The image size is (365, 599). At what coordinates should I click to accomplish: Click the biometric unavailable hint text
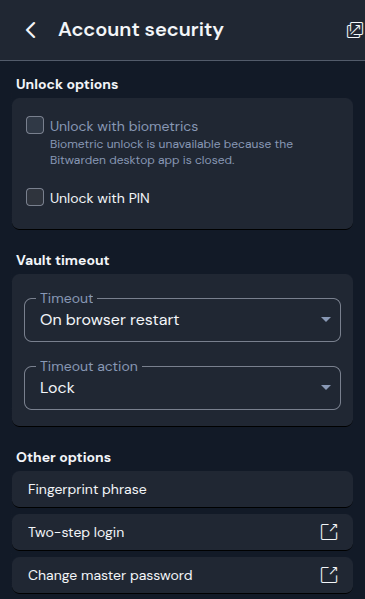[171, 152]
